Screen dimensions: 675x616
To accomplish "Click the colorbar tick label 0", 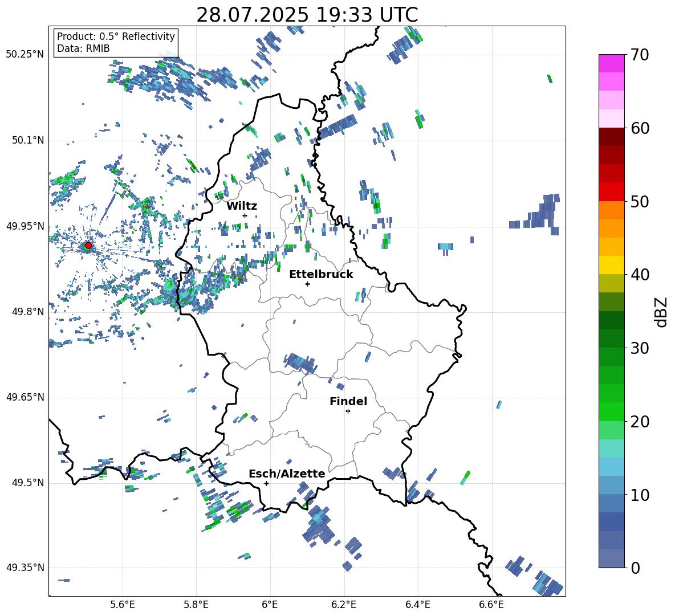I will (x=635, y=568).
